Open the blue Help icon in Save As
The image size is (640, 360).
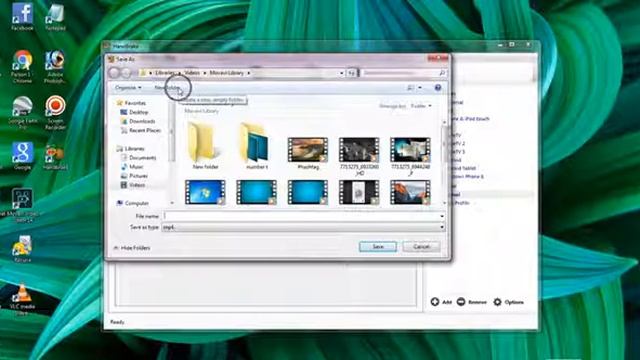(x=438, y=88)
